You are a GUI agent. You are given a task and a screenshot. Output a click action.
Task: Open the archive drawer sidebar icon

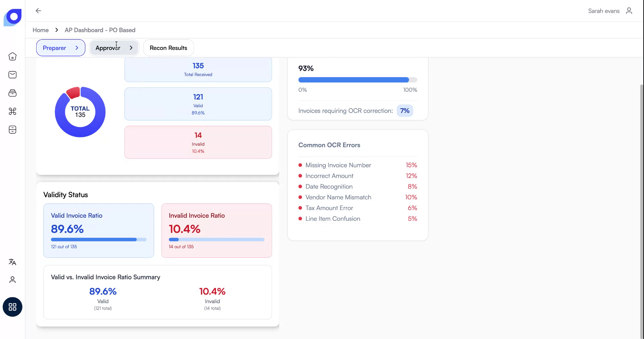tap(12, 130)
